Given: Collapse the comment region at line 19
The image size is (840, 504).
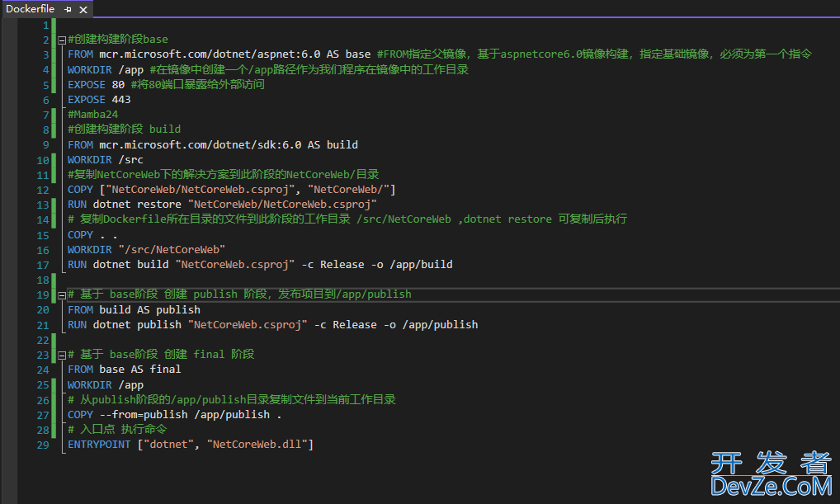Looking at the screenshot, I should point(62,295).
